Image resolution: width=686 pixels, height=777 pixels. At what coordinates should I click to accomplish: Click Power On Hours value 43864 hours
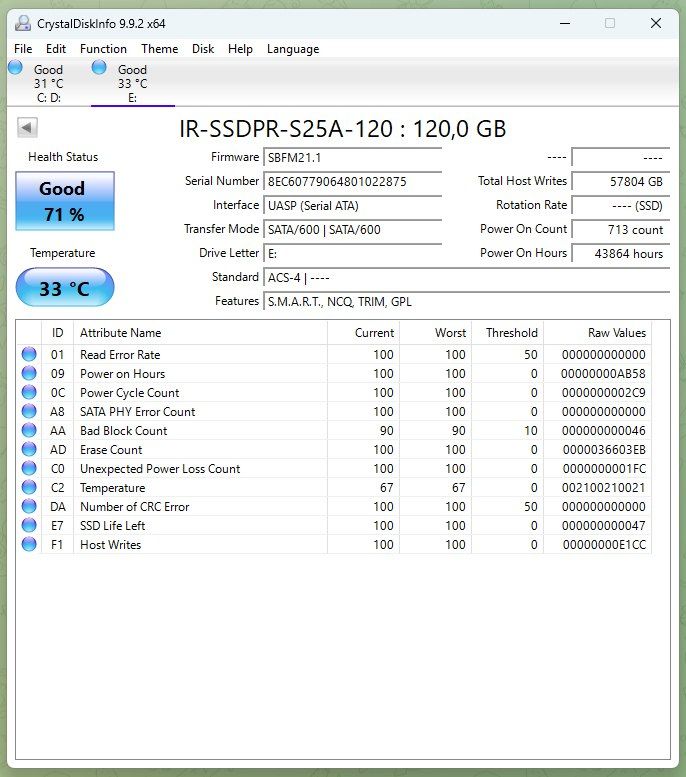coord(621,253)
